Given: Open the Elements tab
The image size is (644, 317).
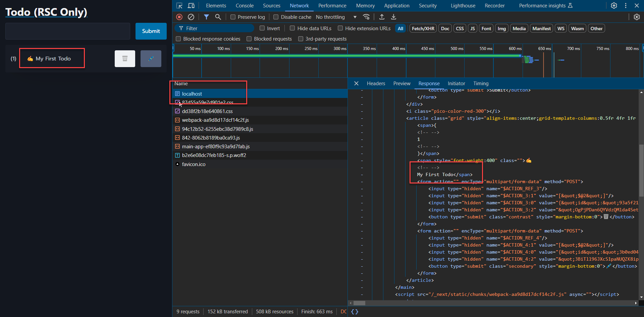Looking at the screenshot, I should [x=216, y=6].
